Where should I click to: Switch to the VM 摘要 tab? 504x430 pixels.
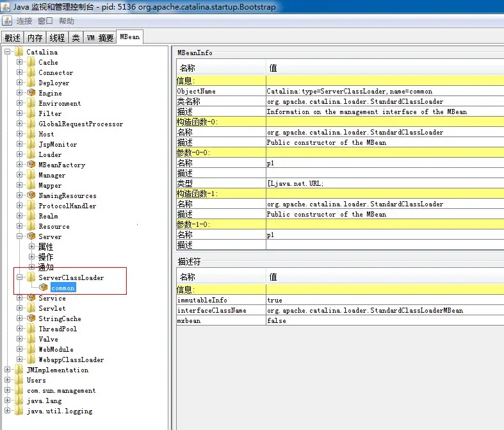pos(101,38)
